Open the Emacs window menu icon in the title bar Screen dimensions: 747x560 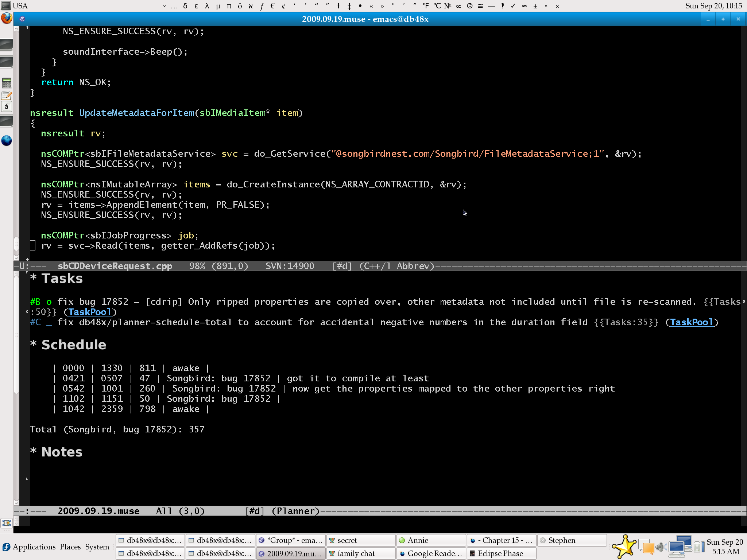(22, 19)
